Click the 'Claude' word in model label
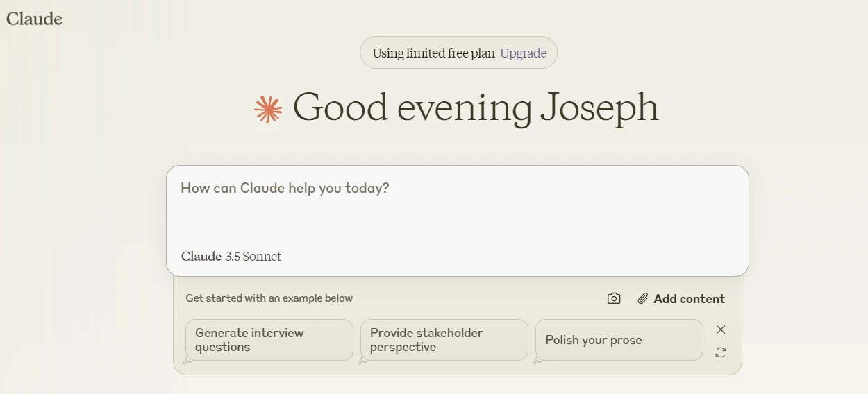Viewport: 868px width, 394px height. [x=201, y=257]
